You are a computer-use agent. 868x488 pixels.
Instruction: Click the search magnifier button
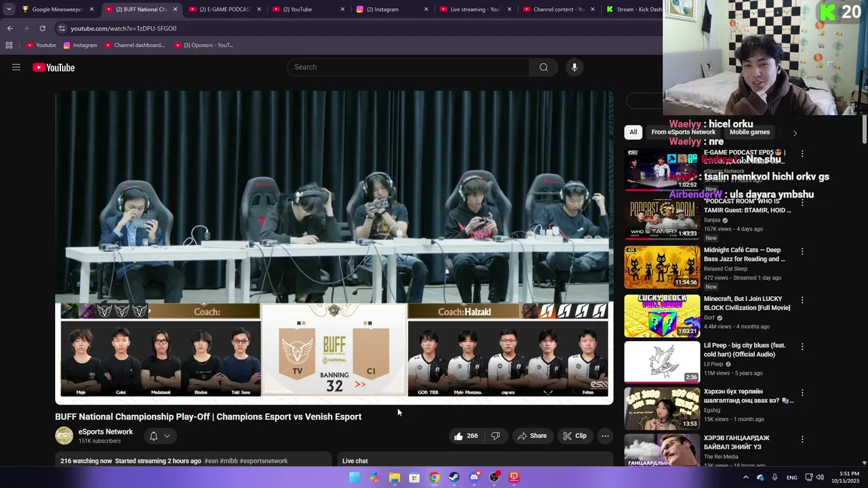(x=543, y=67)
